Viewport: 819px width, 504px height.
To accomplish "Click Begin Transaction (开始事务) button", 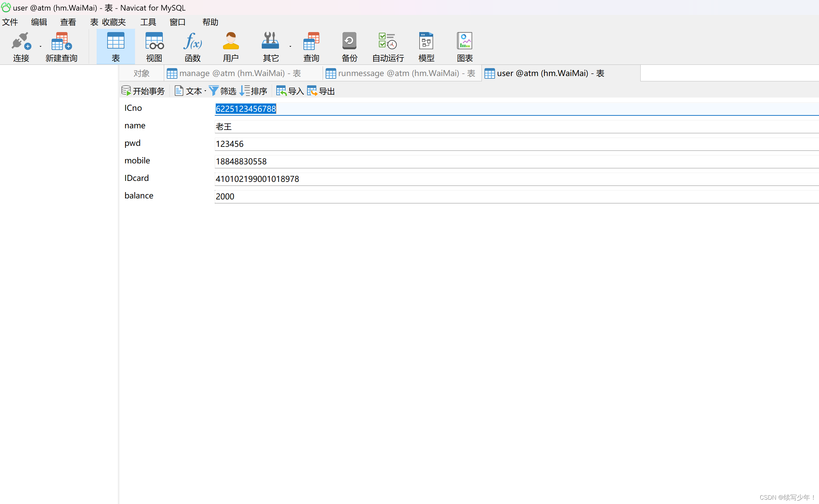I will [x=143, y=91].
